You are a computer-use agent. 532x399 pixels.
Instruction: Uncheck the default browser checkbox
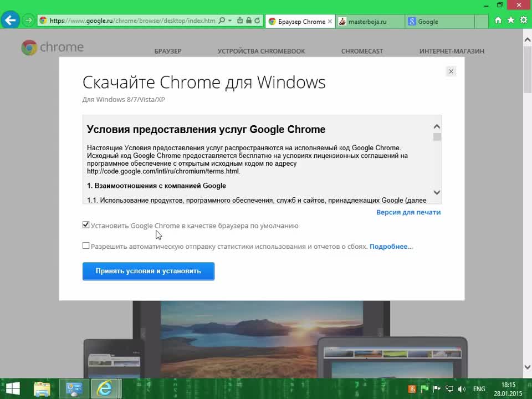pyautogui.click(x=86, y=225)
